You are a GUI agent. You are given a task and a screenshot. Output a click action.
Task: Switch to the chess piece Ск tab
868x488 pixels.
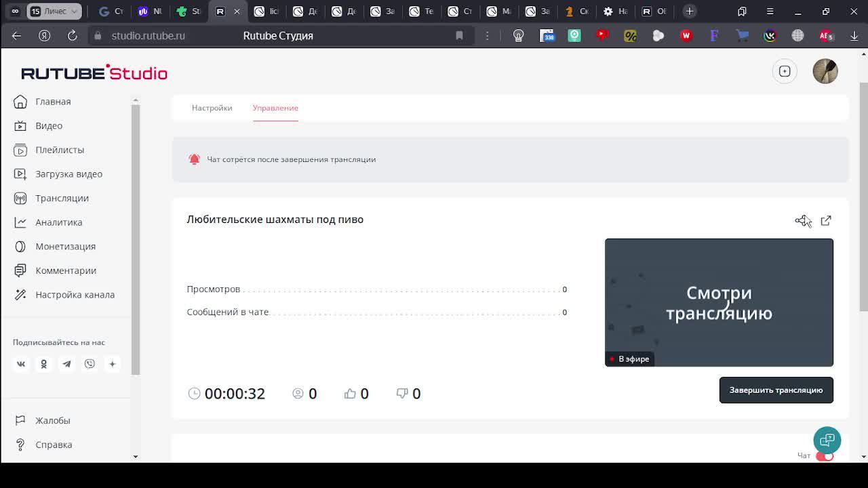576,12
